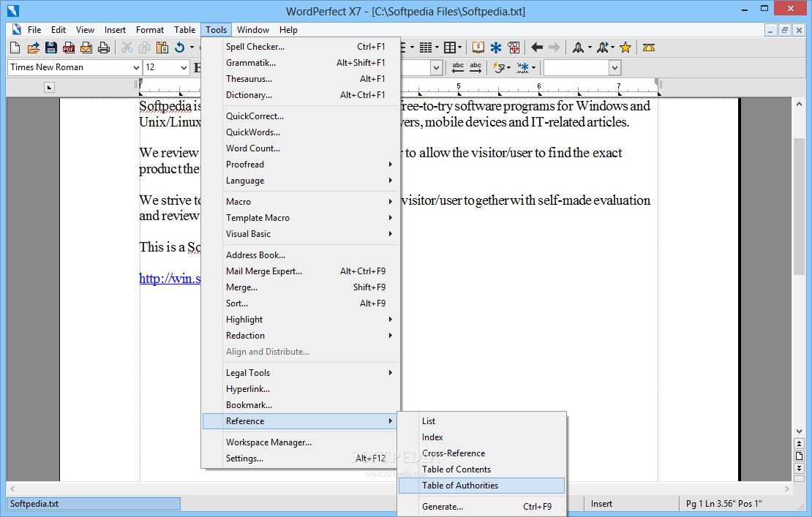Click the Print icon
Viewport: 812px width, 517px height.
point(104,48)
